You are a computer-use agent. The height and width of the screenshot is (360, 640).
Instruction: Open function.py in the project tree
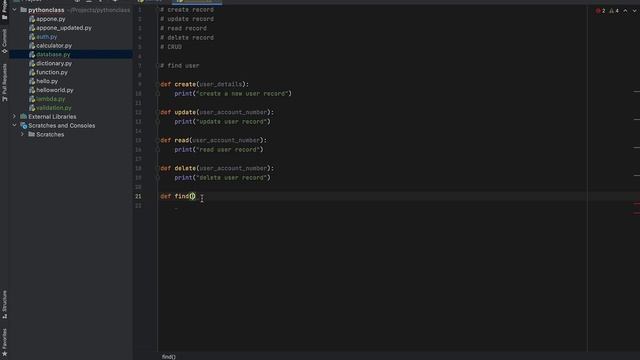click(52, 72)
